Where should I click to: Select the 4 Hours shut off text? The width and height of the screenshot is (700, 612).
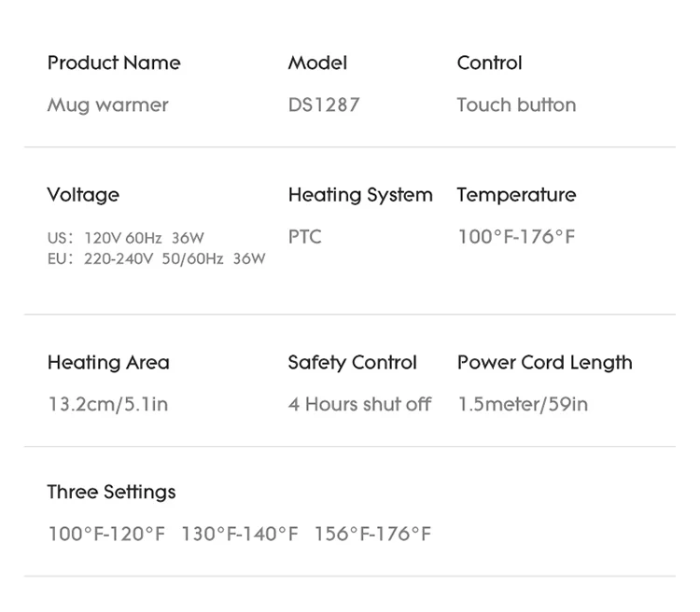pyautogui.click(x=360, y=405)
